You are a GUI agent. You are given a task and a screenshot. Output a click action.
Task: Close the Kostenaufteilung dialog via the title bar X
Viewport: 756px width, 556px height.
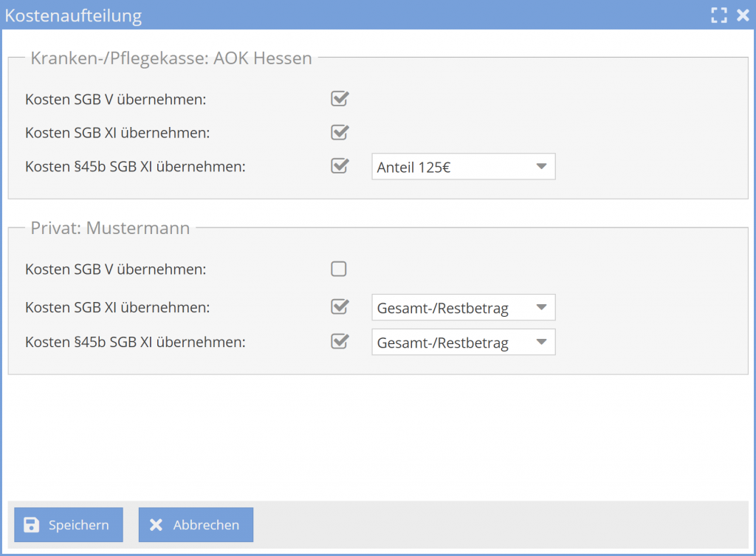[743, 15]
